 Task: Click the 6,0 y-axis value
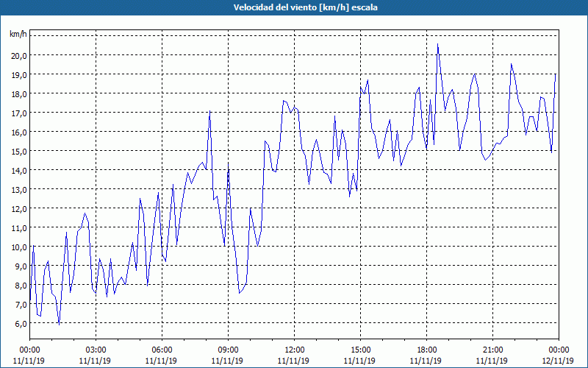[21, 324]
